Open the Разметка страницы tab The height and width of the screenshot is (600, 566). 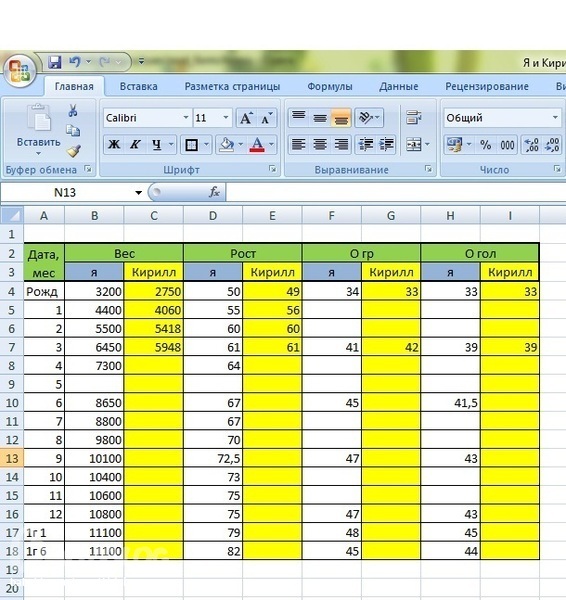[x=232, y=86]
